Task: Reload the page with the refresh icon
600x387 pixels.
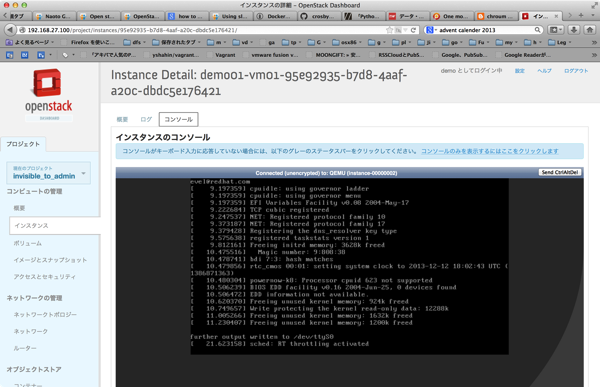Action: pos(413,30)
